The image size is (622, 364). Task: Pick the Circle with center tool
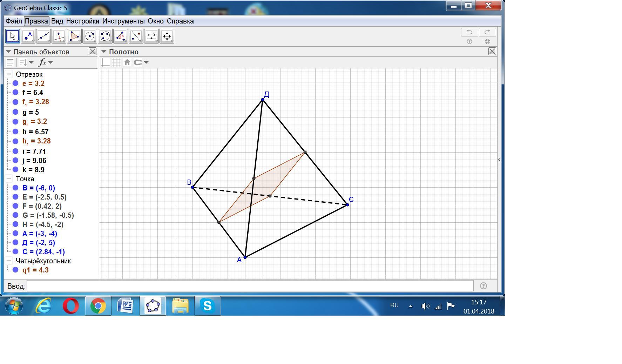click(89, 36)
